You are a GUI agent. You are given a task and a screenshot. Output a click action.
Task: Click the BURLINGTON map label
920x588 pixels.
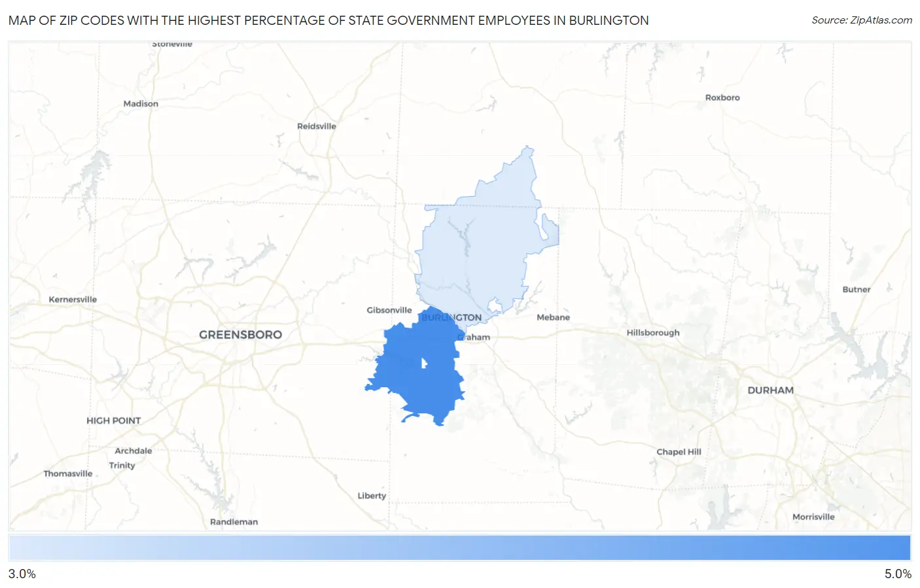(451, 317)
